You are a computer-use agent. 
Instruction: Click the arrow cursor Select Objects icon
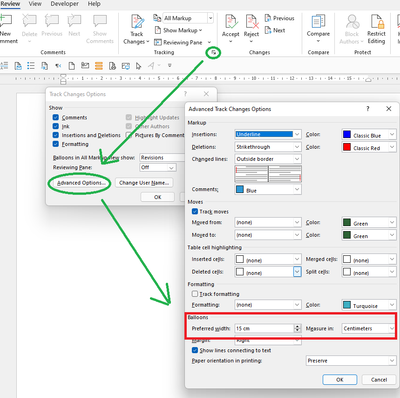(x=138, y=66)
